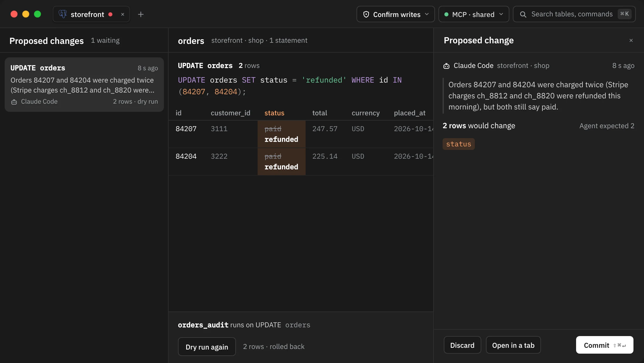Screen dimensions: 644x363
Task: Open the Confirm writes dropdown
Action: coord(395,14)
